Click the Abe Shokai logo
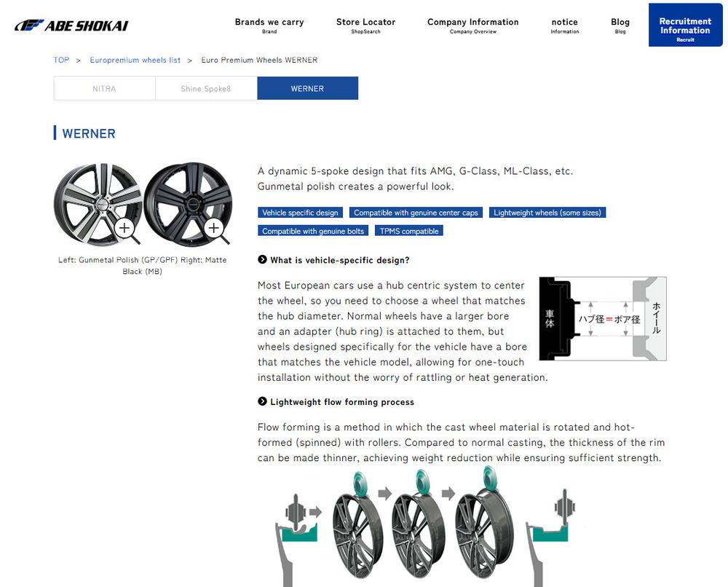The width and height of the screenshot is (728, 587). (x=71, y=25)
